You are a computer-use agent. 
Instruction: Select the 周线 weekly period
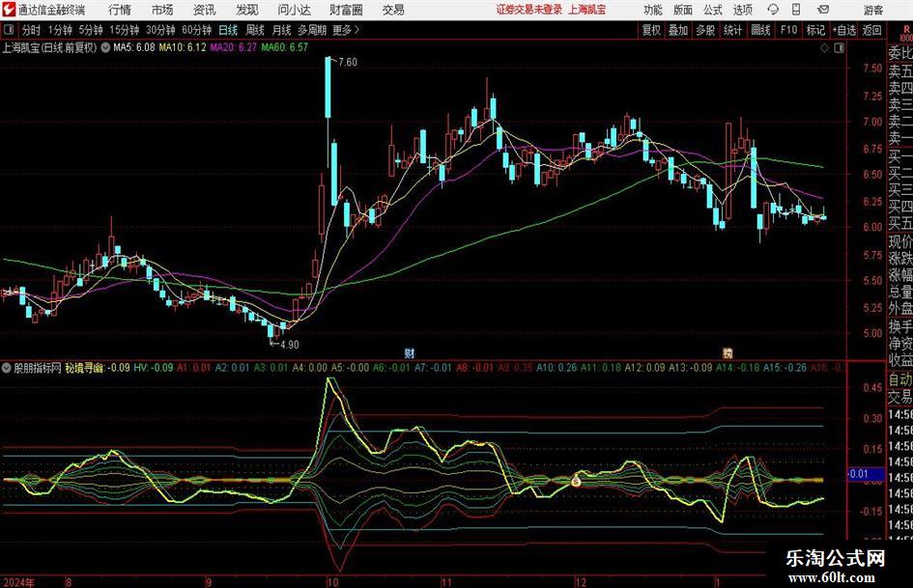tap(255, 30)
